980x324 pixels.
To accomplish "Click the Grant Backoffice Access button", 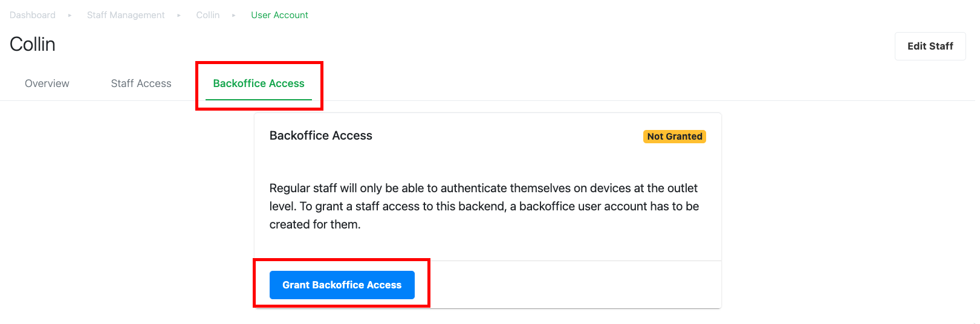I will tap(342, 285).
